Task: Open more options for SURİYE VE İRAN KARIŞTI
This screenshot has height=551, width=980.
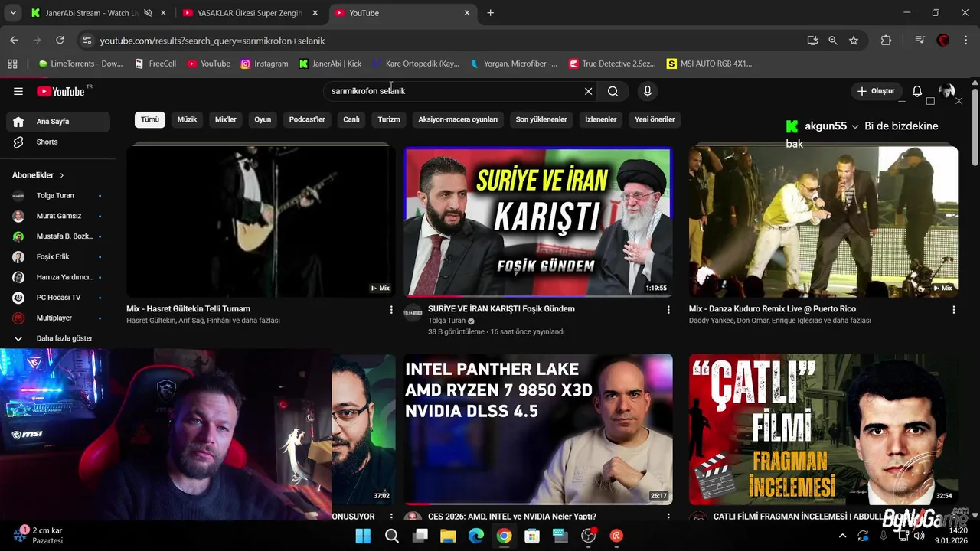Action: (668, 310)
